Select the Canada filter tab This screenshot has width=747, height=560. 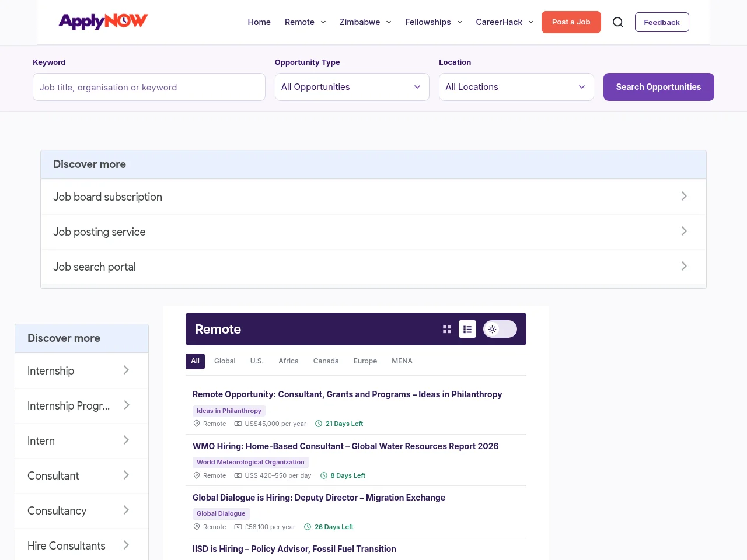click(x=326, y=361)
